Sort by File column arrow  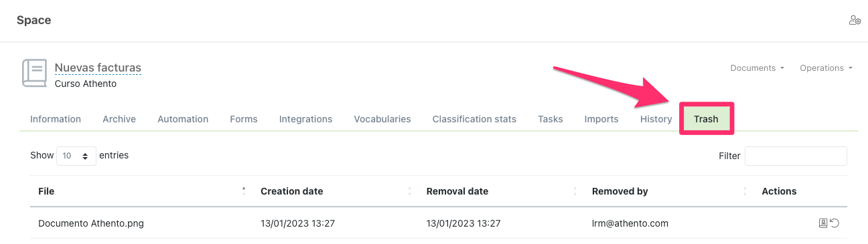click(x=244, y=191)
